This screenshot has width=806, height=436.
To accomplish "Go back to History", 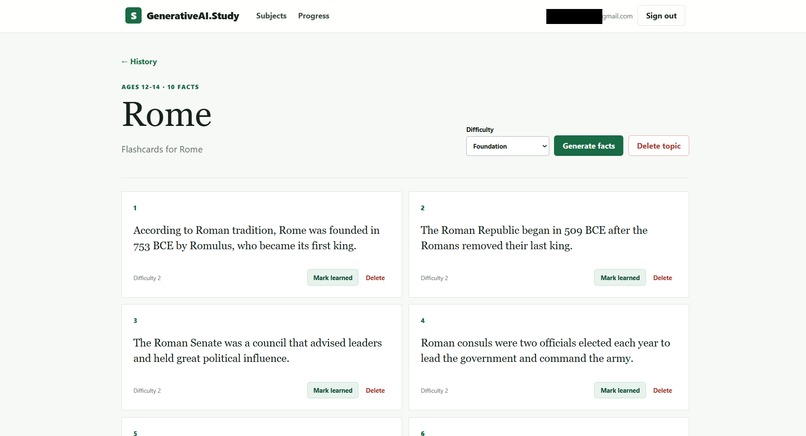I will click(x=139, y=61).
